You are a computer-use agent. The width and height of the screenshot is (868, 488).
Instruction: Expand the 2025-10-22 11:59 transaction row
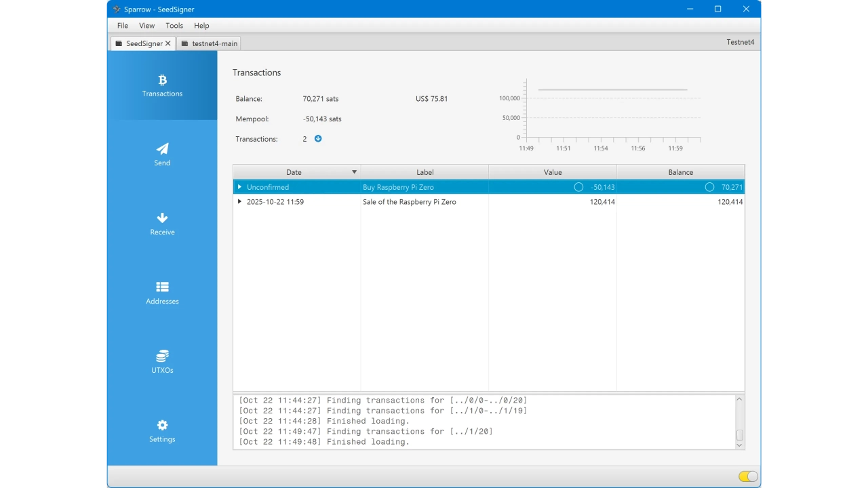[x=239, y=202]
